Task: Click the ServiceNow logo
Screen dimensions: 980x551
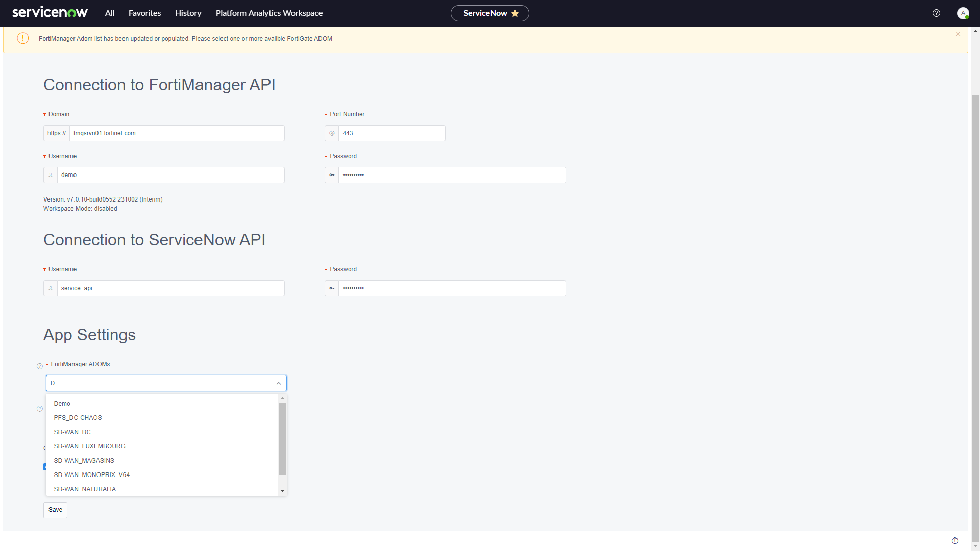Action: pos(50,13)
